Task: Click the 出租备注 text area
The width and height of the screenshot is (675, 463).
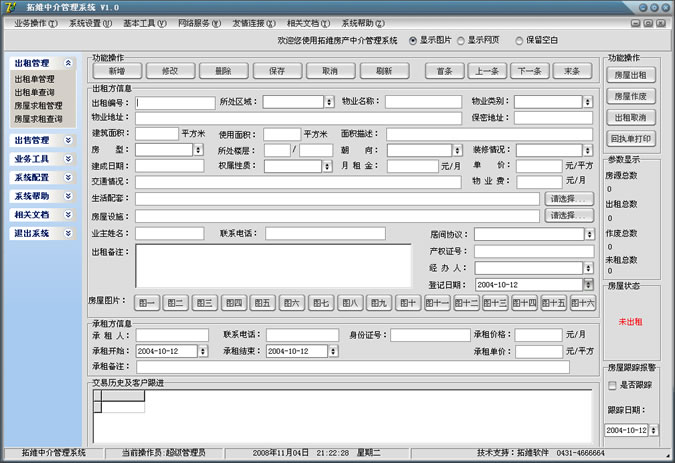Action: 273,266
